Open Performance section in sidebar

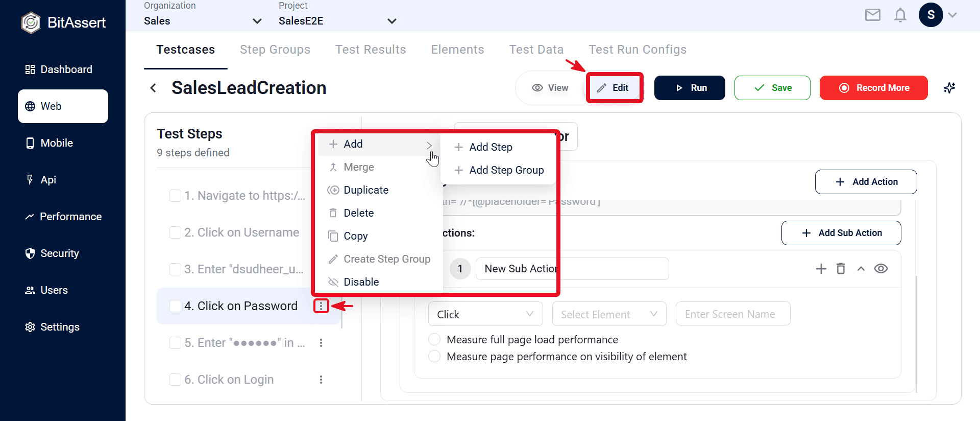coord(63,217)
